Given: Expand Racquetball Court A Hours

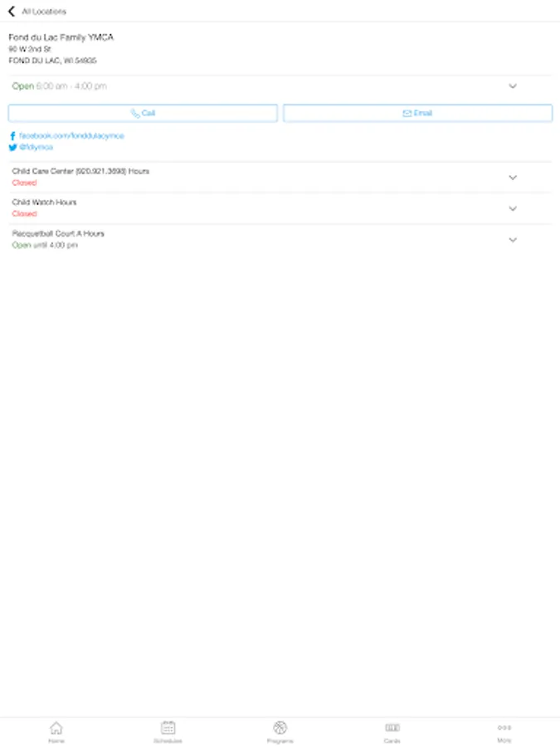Looking at the screenshot, I should click(280, 239).
